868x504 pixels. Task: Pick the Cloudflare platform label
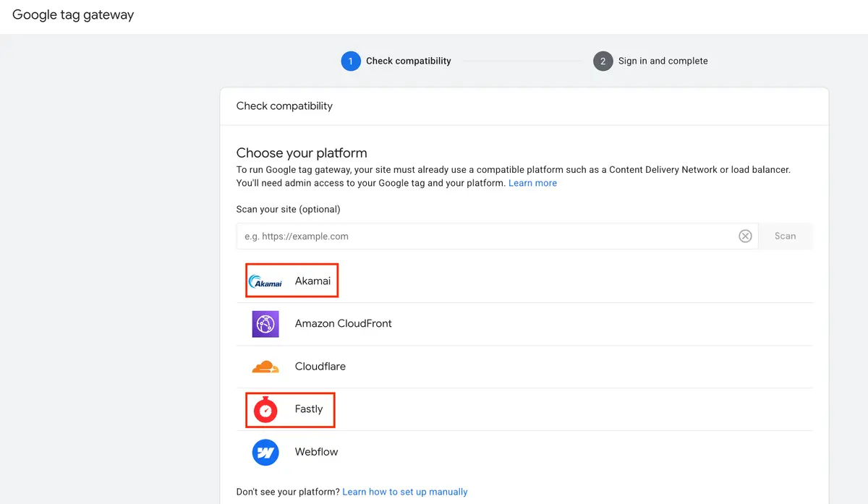click(x=320, y=367)
